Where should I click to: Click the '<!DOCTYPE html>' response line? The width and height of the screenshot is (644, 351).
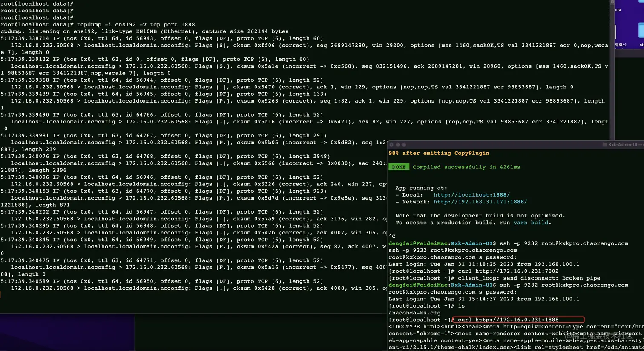516,327
